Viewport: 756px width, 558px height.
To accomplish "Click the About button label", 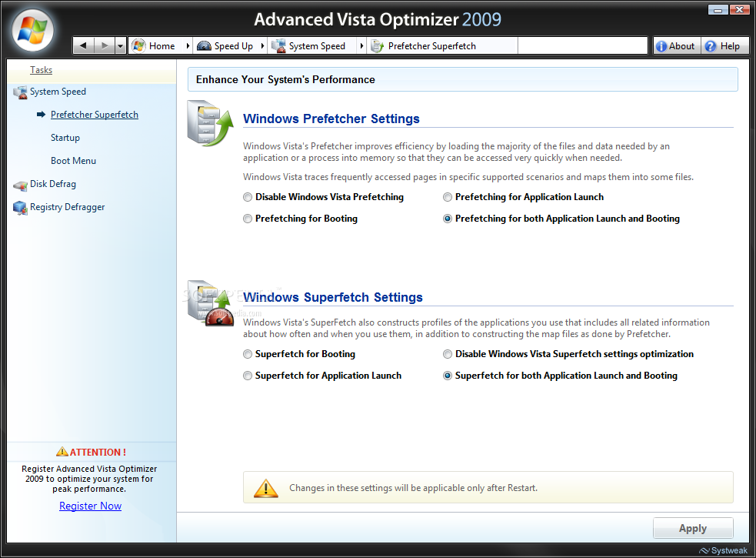I will point(681,46).
